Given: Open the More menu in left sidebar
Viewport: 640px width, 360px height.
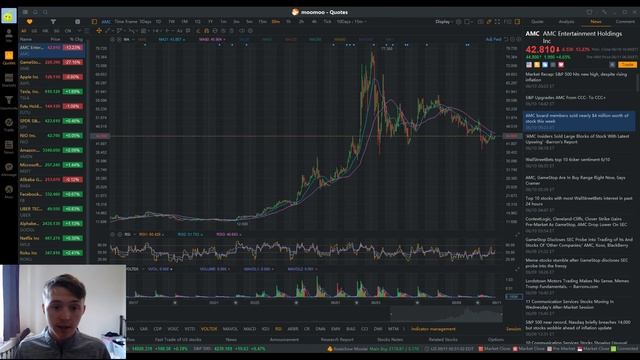Looking at the screenshot, I should 9,191.
